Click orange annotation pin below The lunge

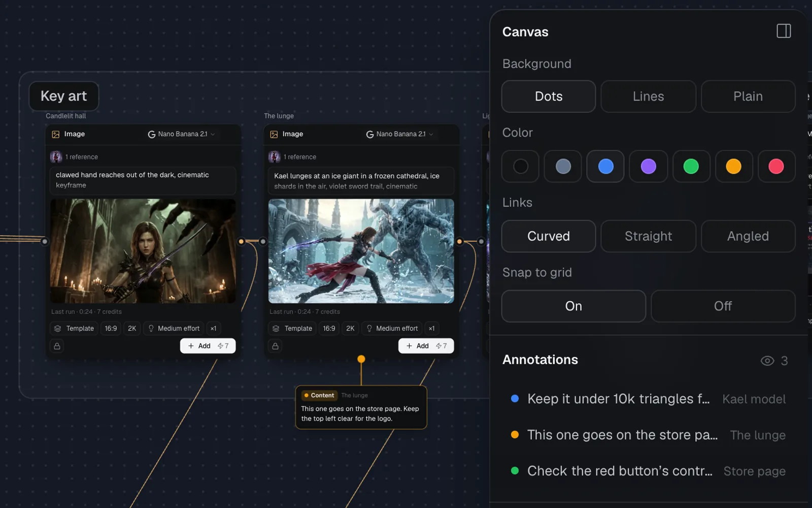click(x=361, y=359)
